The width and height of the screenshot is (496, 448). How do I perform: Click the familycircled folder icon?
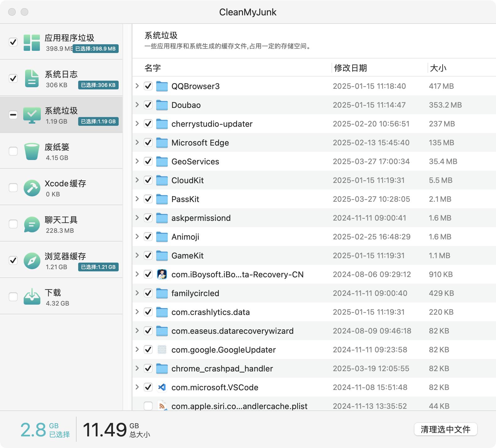coord(162,293)
